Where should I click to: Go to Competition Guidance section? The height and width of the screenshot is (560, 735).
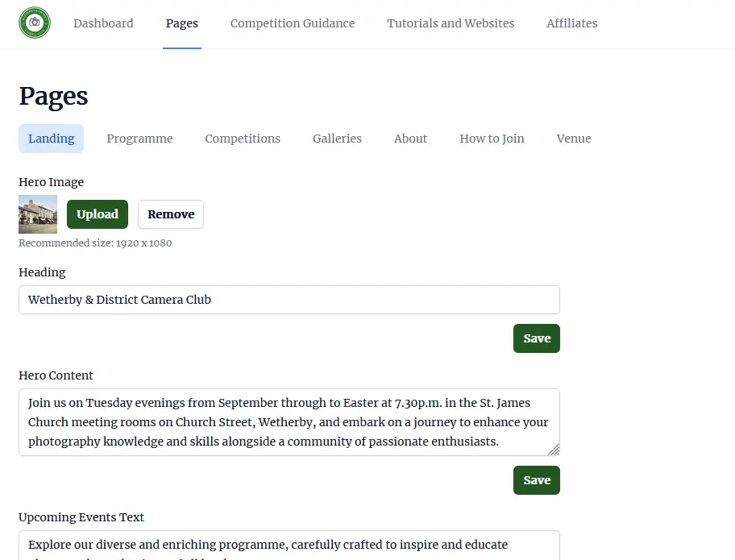coord(293,23)
